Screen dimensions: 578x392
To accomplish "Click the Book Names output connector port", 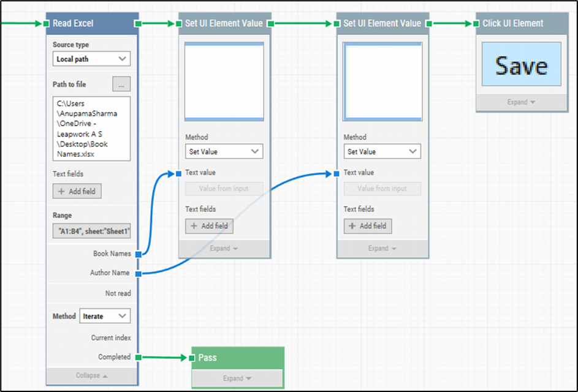I will (139, 254).
